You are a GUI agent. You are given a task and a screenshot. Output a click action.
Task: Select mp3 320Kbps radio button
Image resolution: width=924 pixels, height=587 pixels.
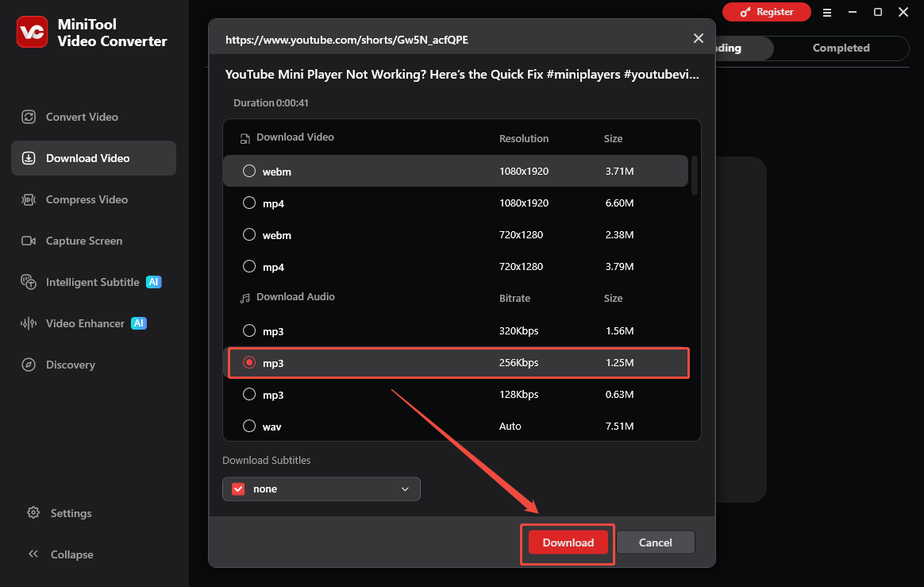pyautogui.click(x=249, y=330)
